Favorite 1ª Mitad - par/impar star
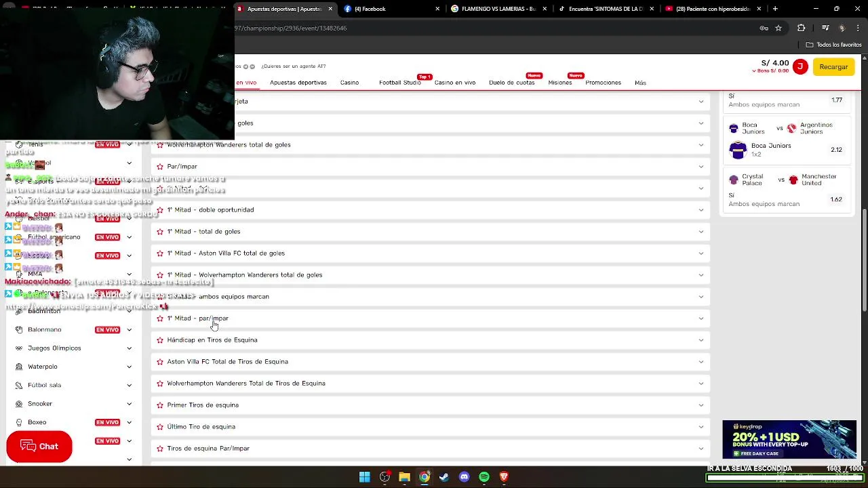 click(160, 319)
